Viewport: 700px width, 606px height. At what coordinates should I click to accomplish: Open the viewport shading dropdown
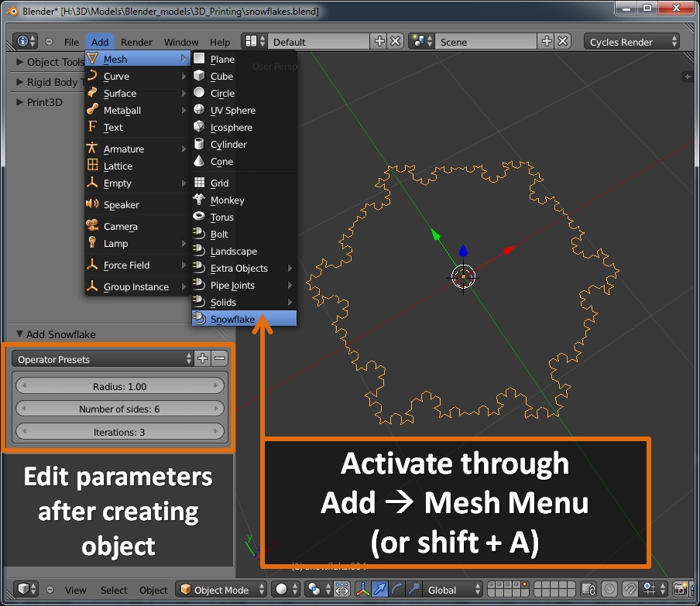pyautogui.click(x=285, y=589)
